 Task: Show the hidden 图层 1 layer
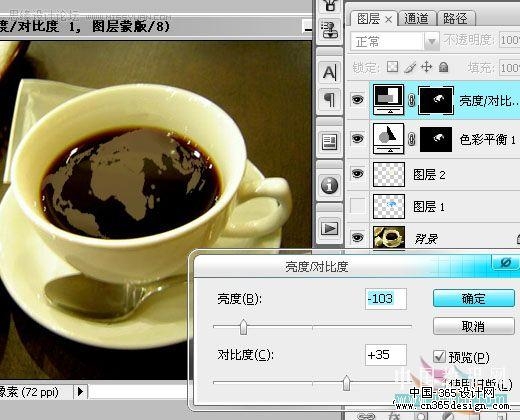coord(357,206)
